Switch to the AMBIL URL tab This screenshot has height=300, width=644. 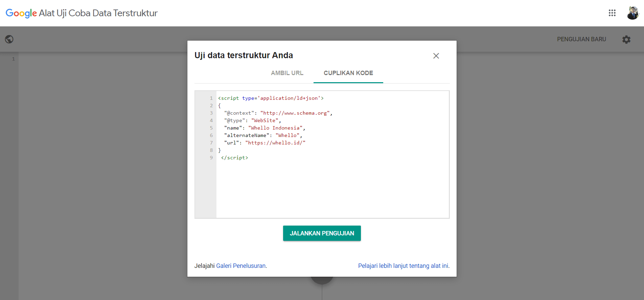pos(287,73)
